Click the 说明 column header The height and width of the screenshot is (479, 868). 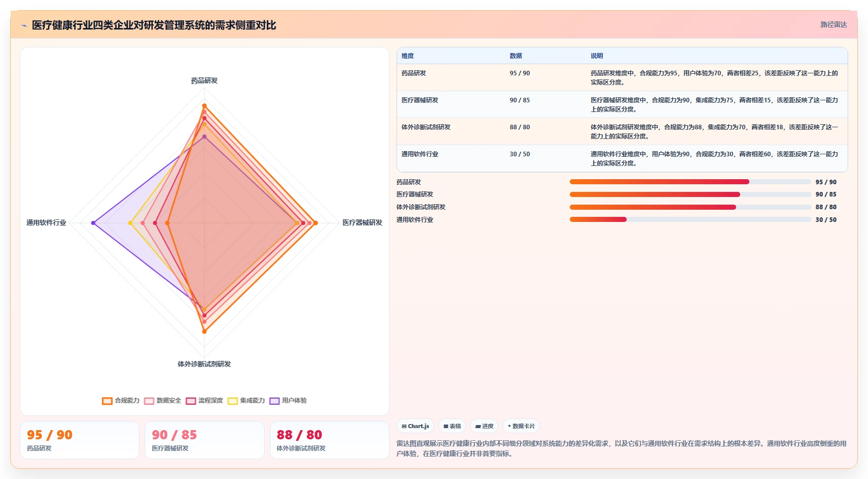coord(597,56)
